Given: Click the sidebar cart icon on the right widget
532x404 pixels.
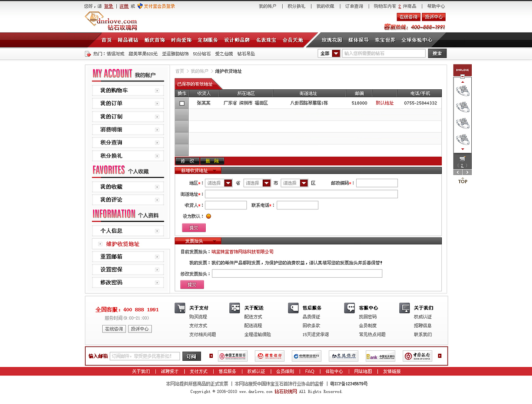Looking at the screenshot, I should pos(462,159).
